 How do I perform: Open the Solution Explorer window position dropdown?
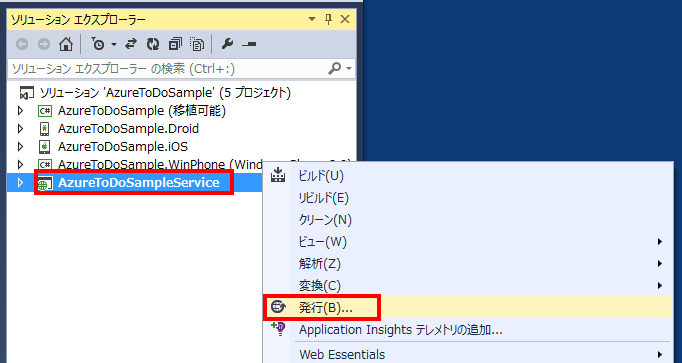coord(312,19)
